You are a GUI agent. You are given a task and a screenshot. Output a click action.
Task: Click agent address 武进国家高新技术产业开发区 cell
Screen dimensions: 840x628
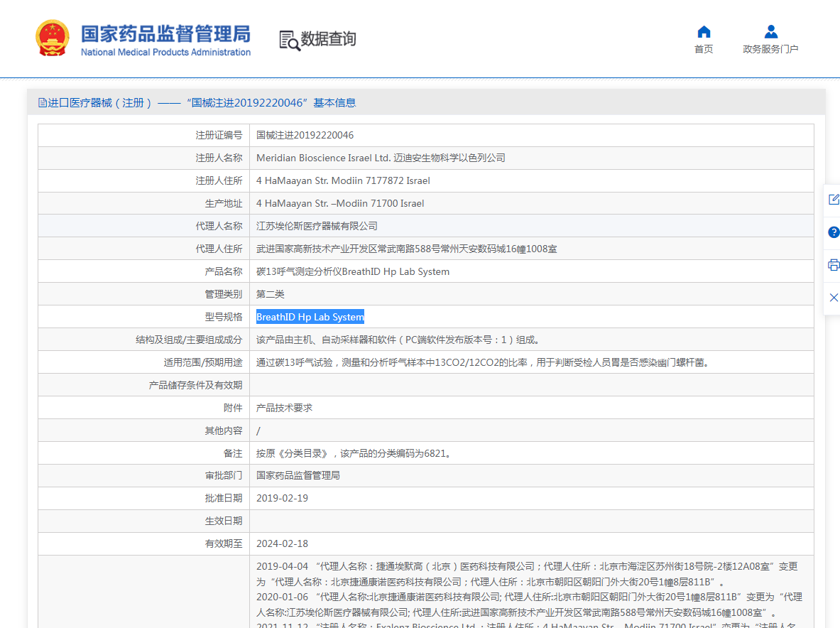[407, 249]
